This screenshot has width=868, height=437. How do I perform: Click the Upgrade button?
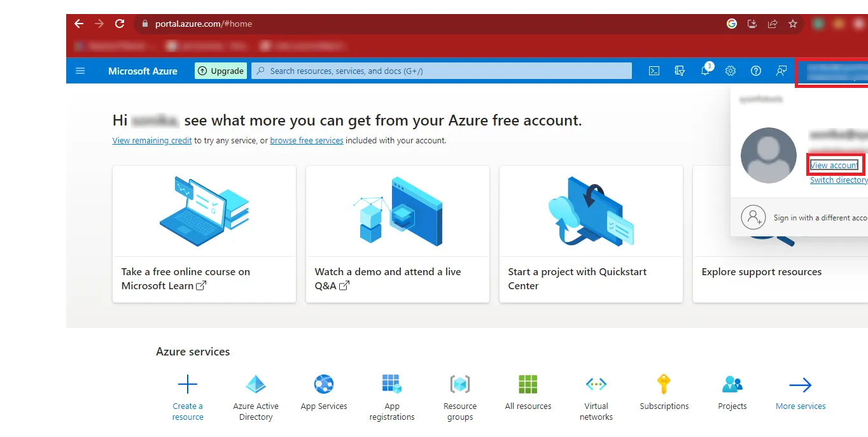(220, 71)
